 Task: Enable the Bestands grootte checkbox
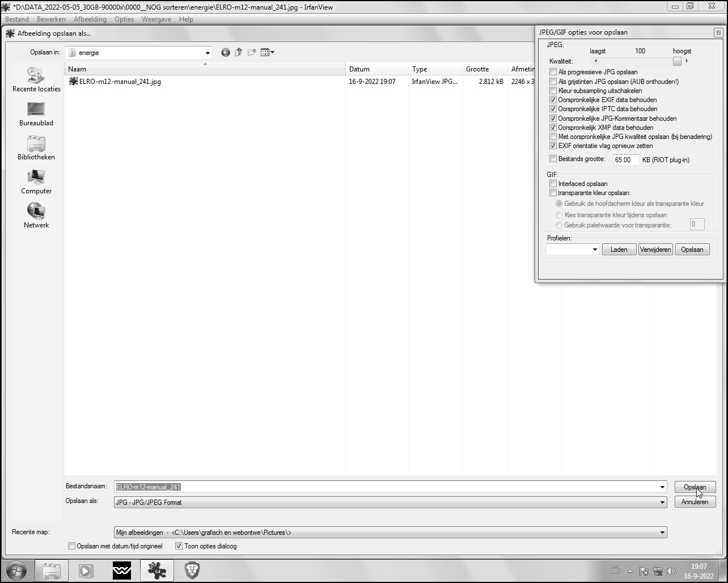(553, 159)
